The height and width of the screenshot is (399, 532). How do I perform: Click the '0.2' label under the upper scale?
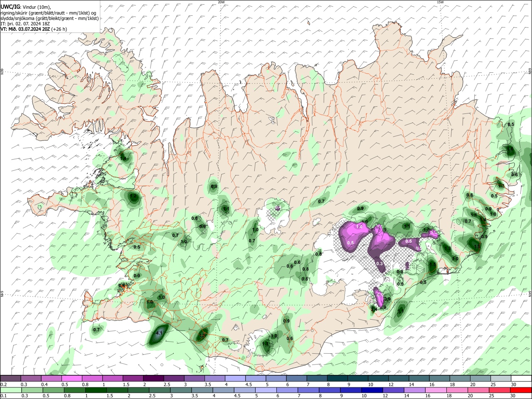3,384
